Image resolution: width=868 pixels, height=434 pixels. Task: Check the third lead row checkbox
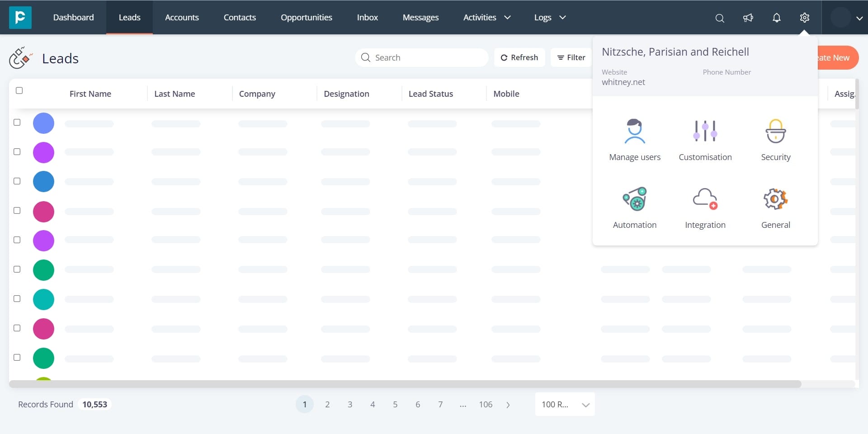tap(17, 181)
